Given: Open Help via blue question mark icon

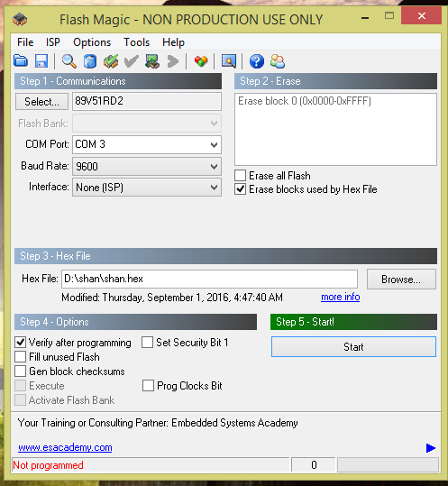Looking at the screenshot, I should [257, 61].
